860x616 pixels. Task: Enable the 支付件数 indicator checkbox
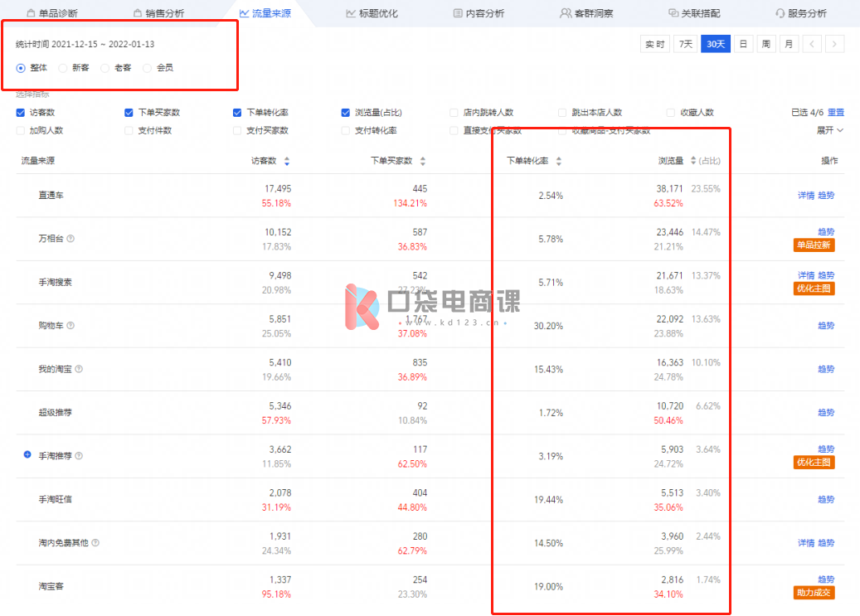point(129,130)
